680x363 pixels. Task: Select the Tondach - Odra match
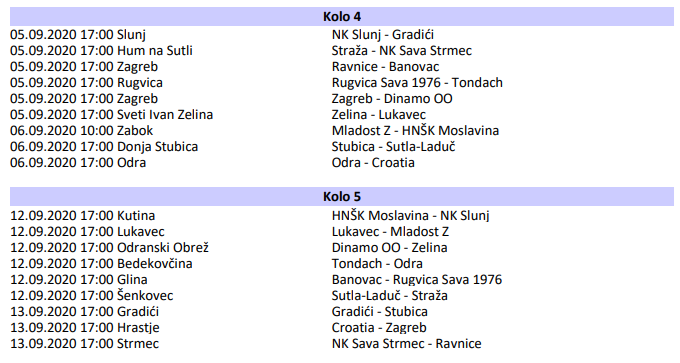click(377, 264)
